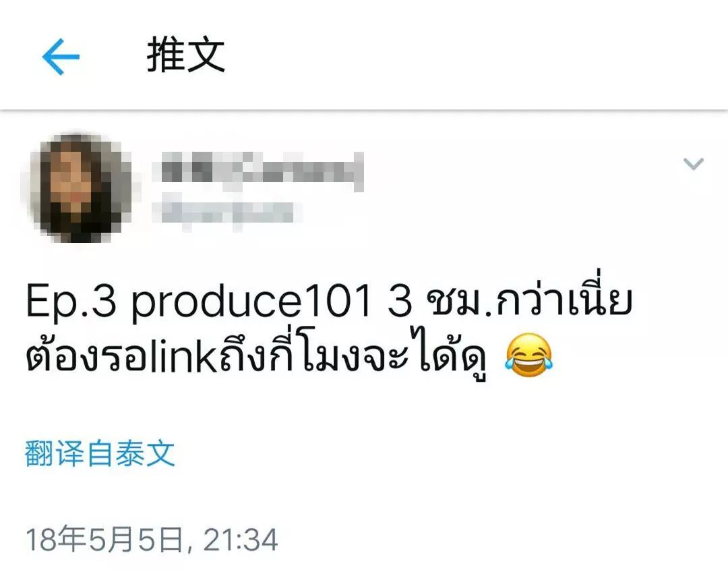Tap 泰文 within the translate link
This screenshot has height=570, width=728.
pyautogui.click(x=146, y=453)
